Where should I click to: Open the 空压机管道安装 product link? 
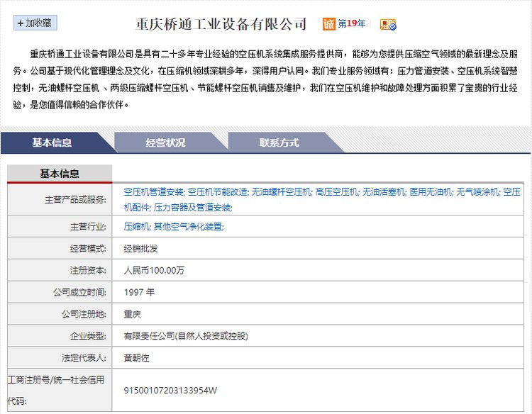point(154,192)
